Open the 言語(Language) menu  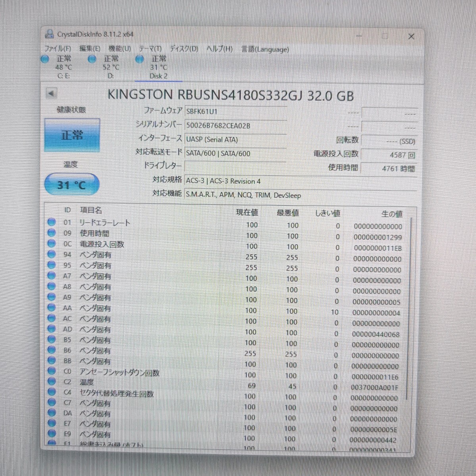[265, 49]
